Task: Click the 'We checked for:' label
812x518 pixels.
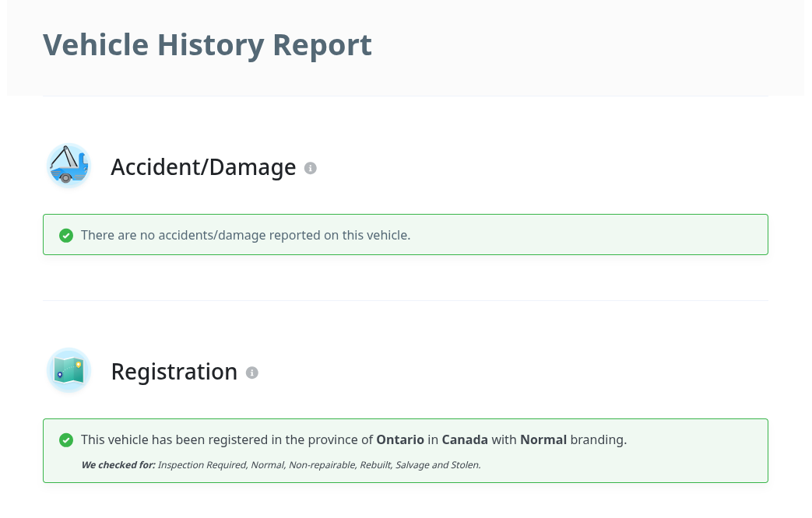Action: pos(118,465)
